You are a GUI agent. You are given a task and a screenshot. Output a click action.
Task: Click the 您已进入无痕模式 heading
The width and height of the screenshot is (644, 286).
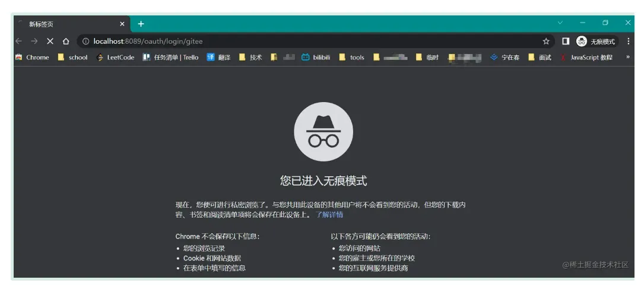coord(323,180)
